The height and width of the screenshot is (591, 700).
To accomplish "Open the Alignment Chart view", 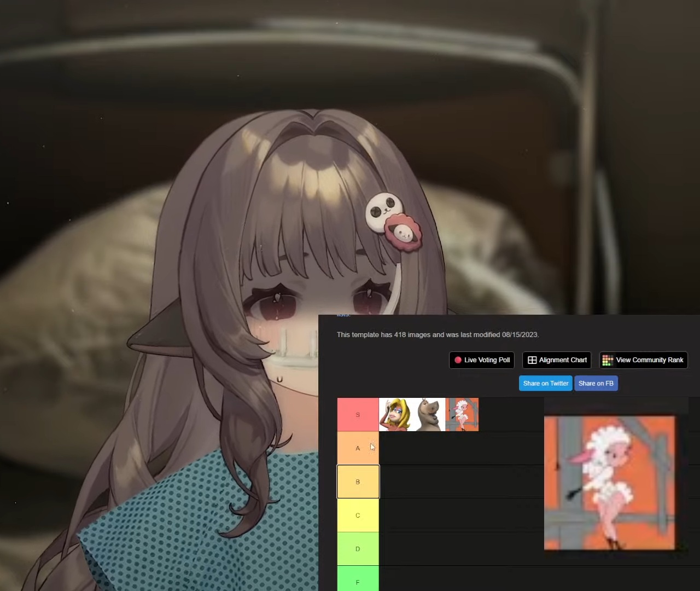I will [x=557, y=360].
